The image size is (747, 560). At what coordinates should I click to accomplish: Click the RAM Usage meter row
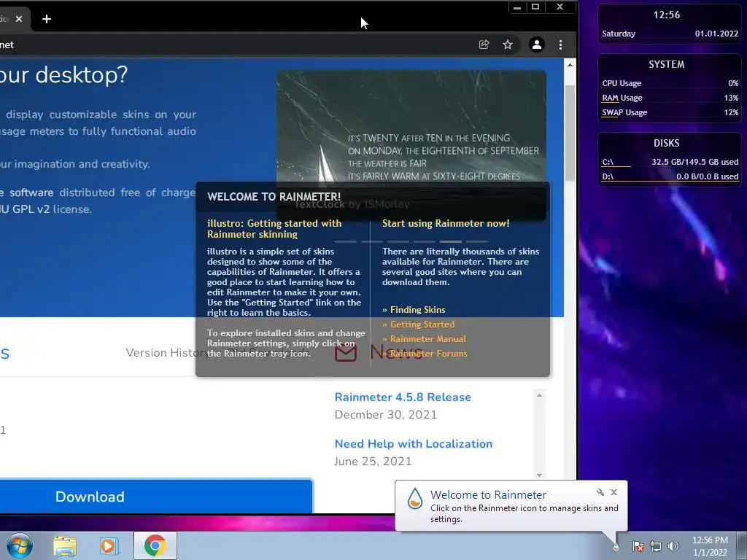(670, 98)
